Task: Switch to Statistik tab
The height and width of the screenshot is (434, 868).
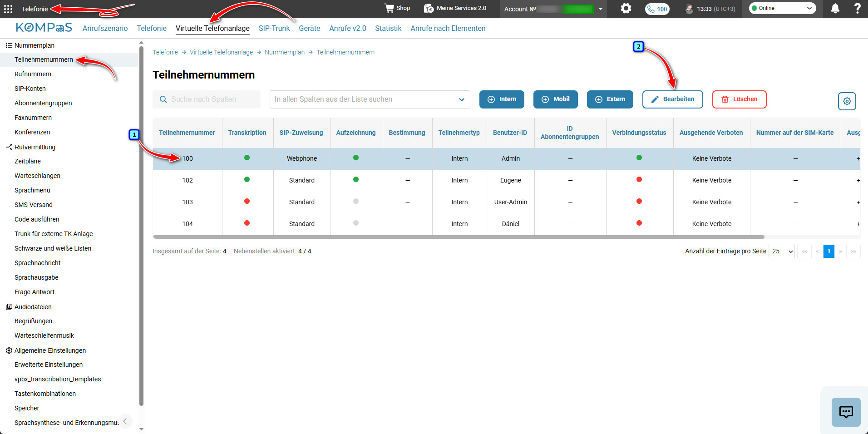Action: 388,28
